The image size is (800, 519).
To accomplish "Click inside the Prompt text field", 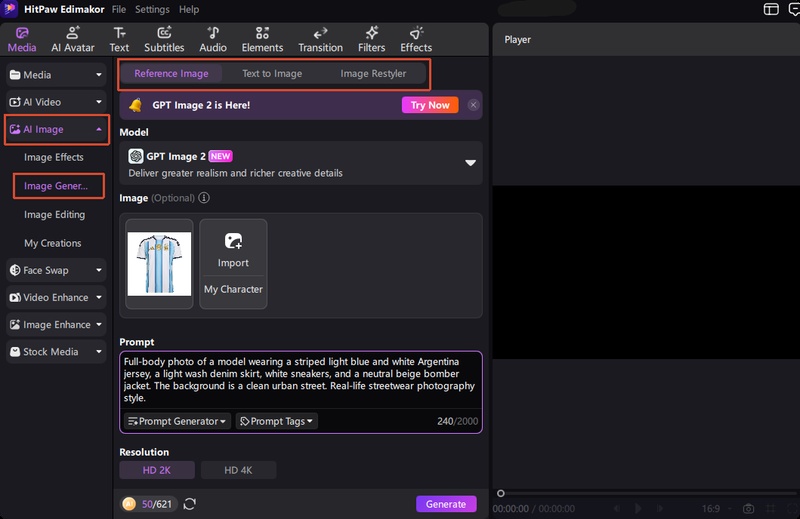I will (x=301, y=380).
